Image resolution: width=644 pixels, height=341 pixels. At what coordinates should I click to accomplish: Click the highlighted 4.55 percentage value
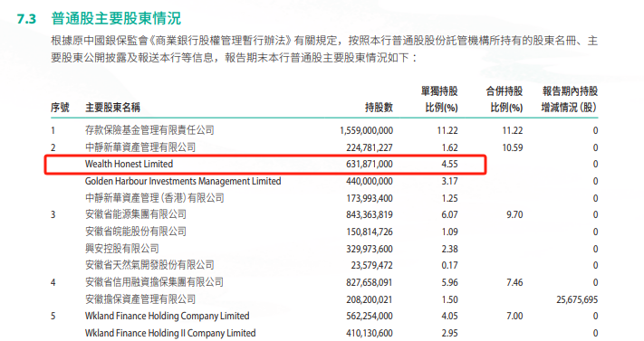coord(449,164)
